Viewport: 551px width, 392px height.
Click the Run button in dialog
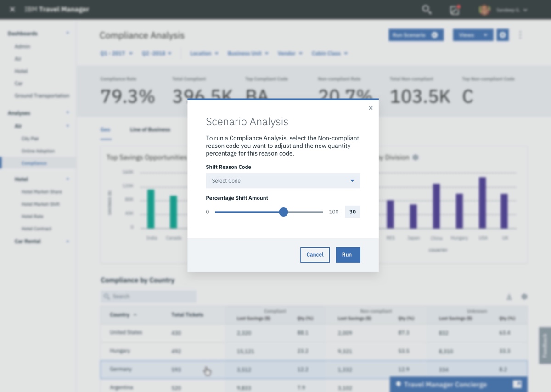[348, 255]
